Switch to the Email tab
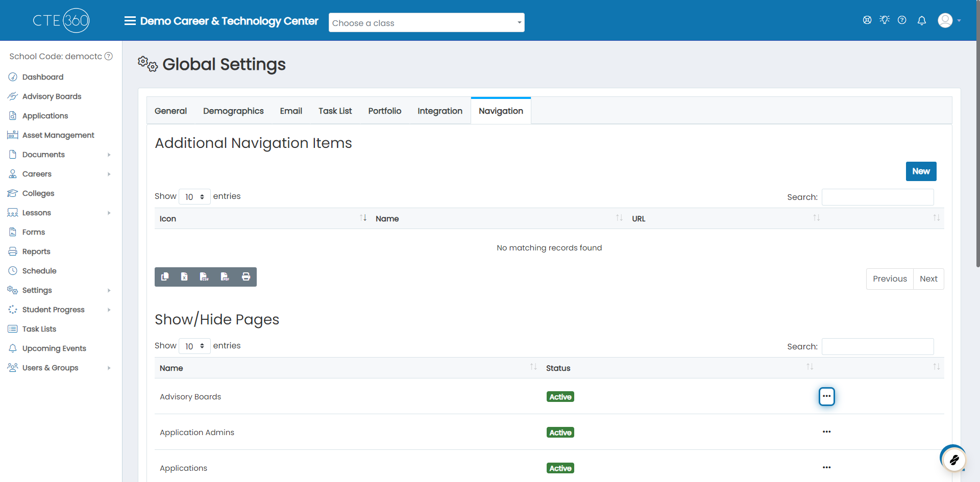Viewport: 980px width, 482px height. [291, 111]
